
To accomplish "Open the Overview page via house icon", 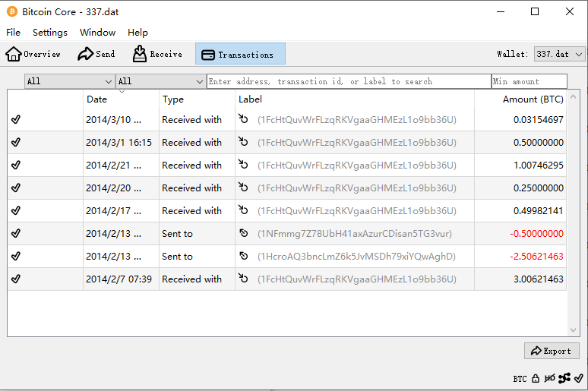I will pos(14,54).
